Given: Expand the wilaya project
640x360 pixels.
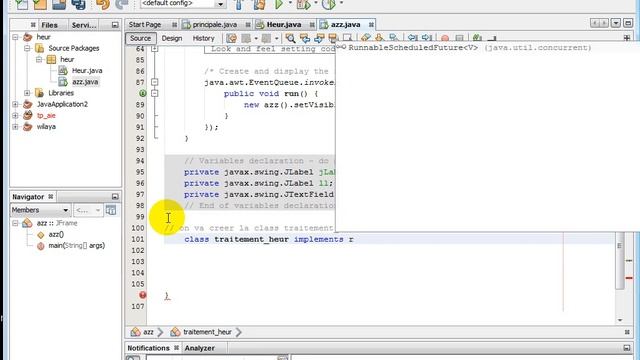Looking at the screenshot, I should [16, 127].
